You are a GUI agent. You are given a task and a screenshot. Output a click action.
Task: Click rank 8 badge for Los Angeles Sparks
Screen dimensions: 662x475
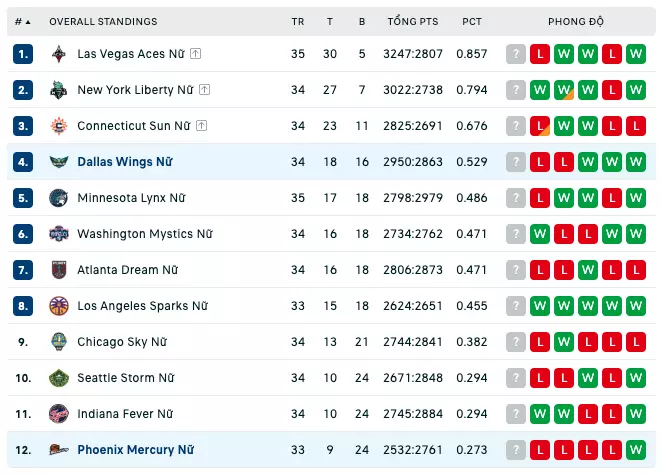23,306
